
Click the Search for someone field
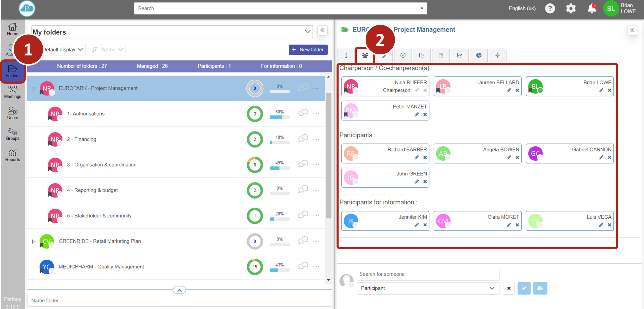pyautogui.click(x=428, y=274)
